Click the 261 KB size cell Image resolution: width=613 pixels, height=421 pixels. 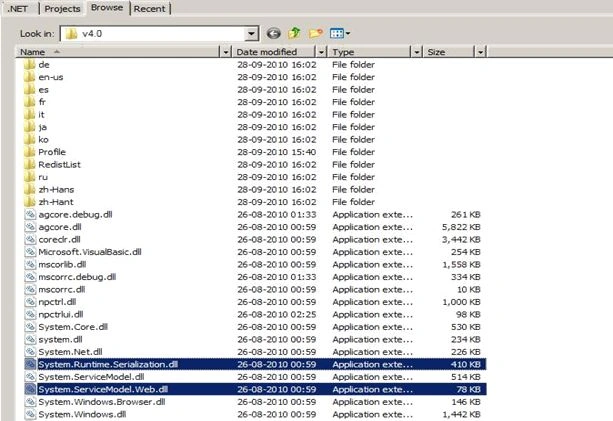click(x=466, y=215)
